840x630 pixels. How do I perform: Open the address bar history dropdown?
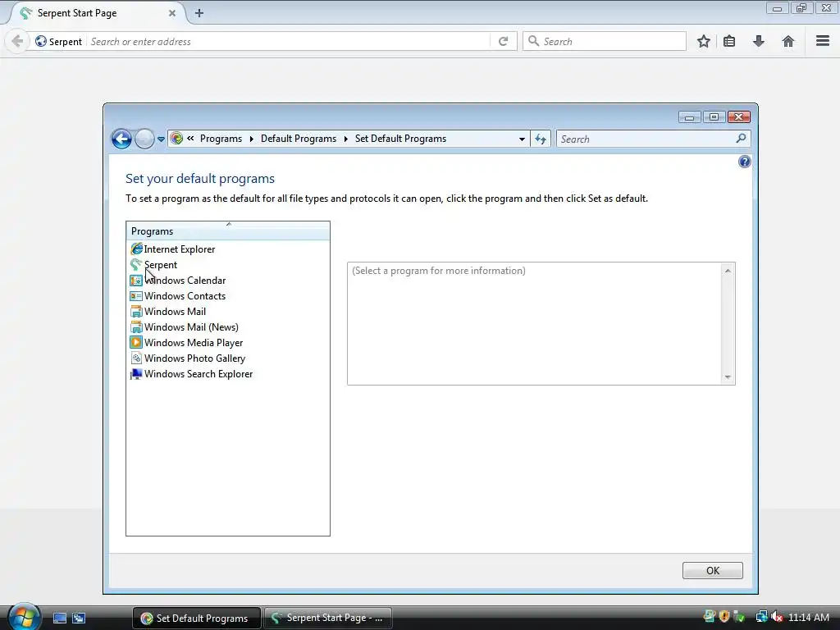(x=522, y=139)
